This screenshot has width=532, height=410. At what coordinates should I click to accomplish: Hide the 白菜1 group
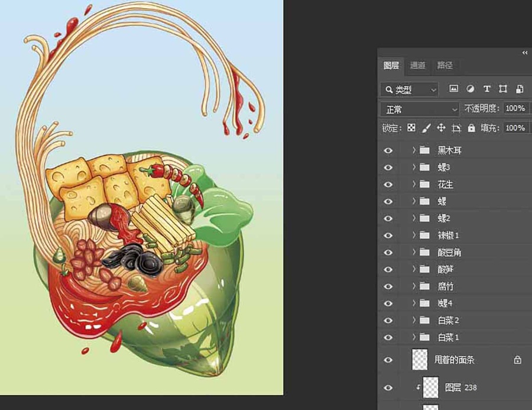click(388, 337)
